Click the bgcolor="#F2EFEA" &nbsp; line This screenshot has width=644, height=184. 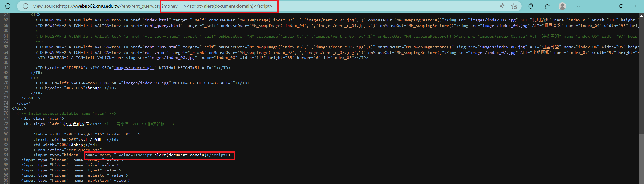(76, 88)
